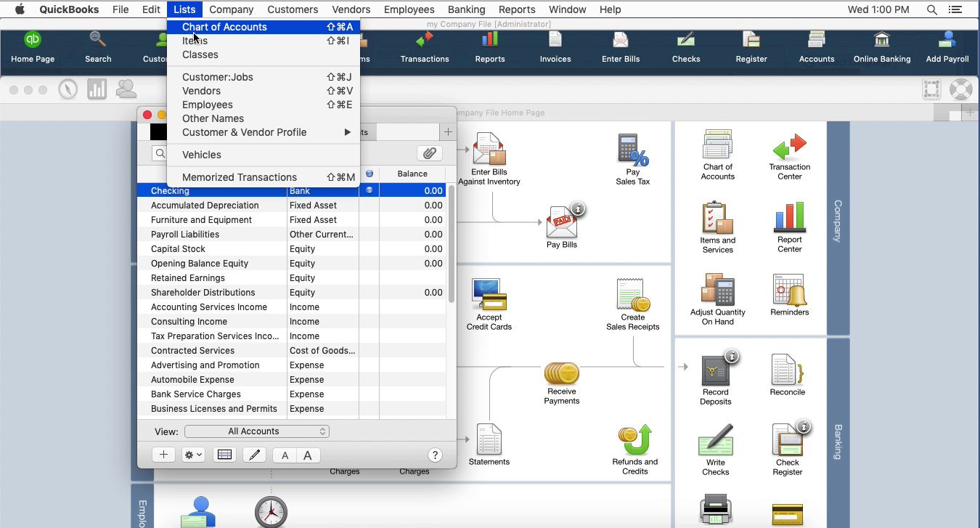Open the Apple menu
The width and height of the screenshot is (980, 528).
click(20, 9)
